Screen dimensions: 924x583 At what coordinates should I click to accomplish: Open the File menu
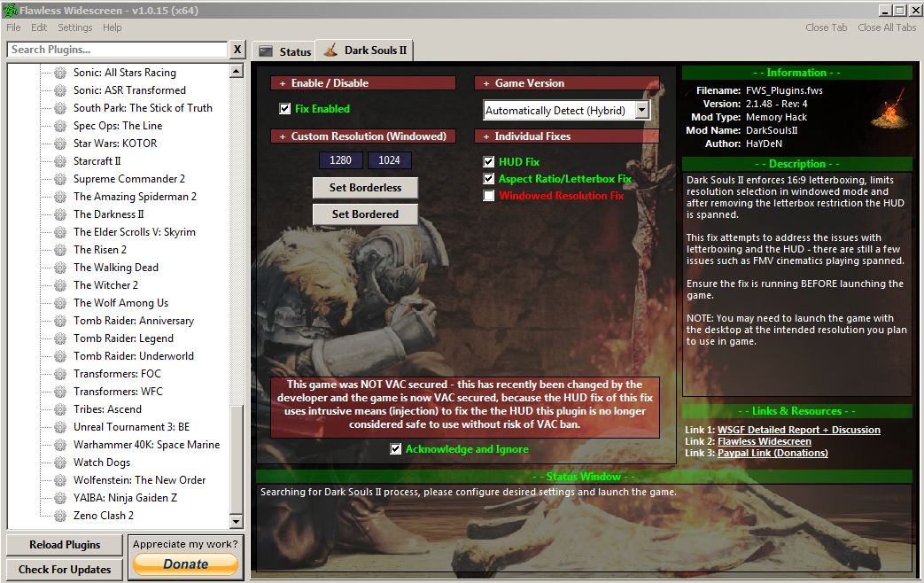pyautogui.click(x=13, y=27)
